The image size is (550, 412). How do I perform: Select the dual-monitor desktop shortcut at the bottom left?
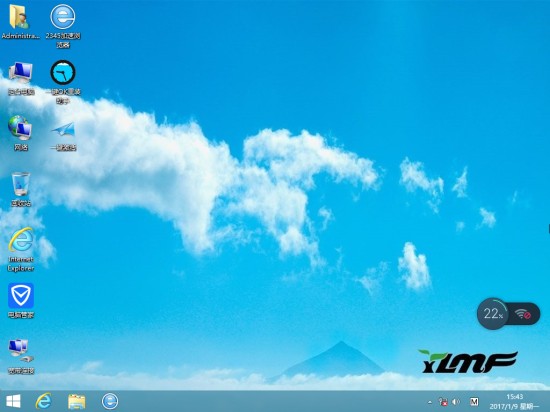coord(21,356)
